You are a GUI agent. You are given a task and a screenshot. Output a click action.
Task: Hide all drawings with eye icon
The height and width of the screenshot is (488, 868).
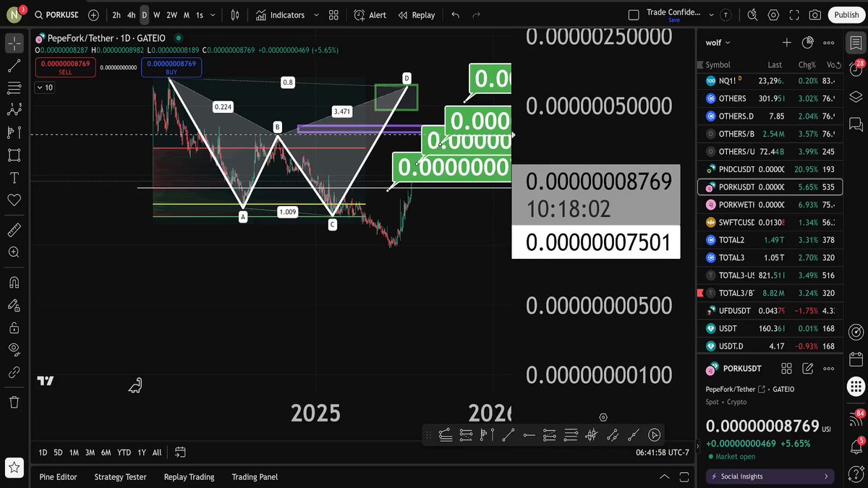[x=14, y=350]
